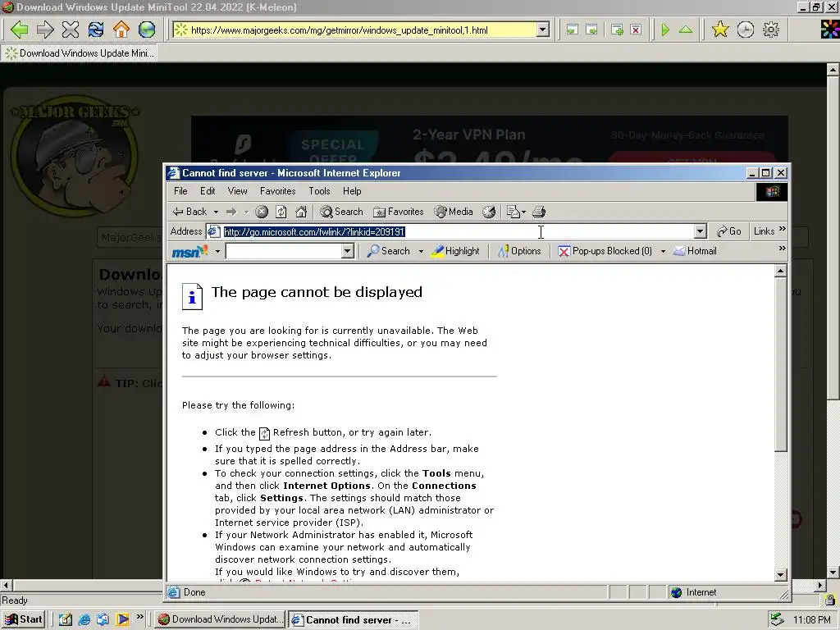840x630 pixels.
Task: Expand IE Links toolbar chevron
Action: 782,230
